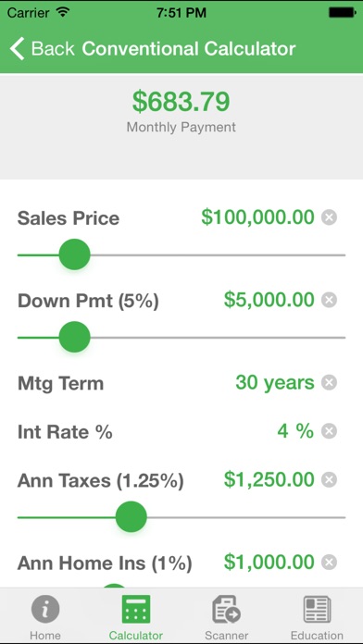Clear the Mtg Term value
This screenshot has width=363, height=644.
pyautogui.click(x=330, y=383)
